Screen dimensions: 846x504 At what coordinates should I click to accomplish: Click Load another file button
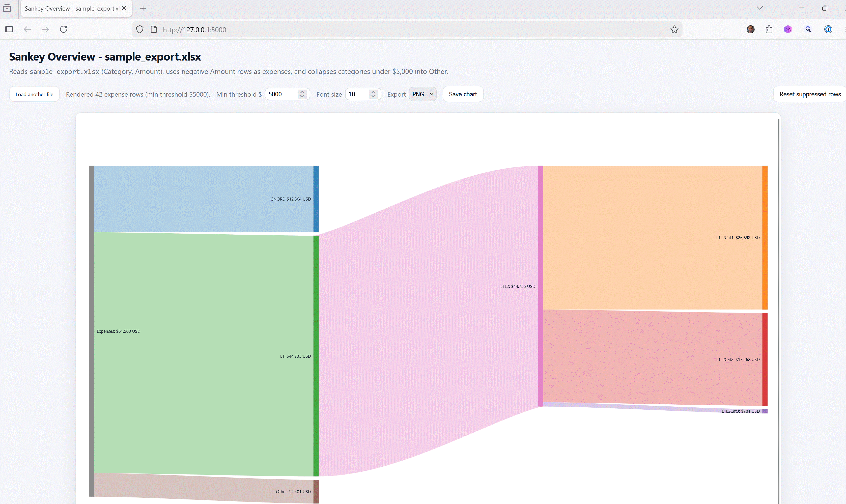34,94
